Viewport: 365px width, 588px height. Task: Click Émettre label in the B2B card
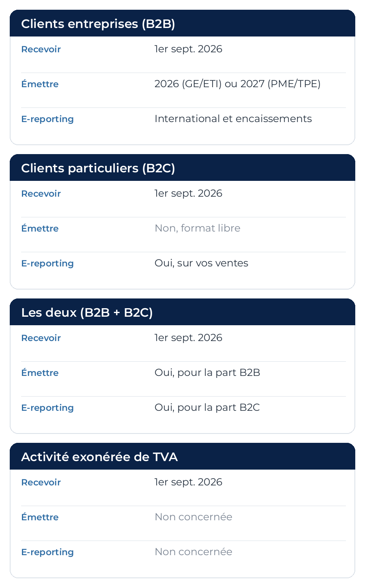pyautogui.click(x=40, y=84)
